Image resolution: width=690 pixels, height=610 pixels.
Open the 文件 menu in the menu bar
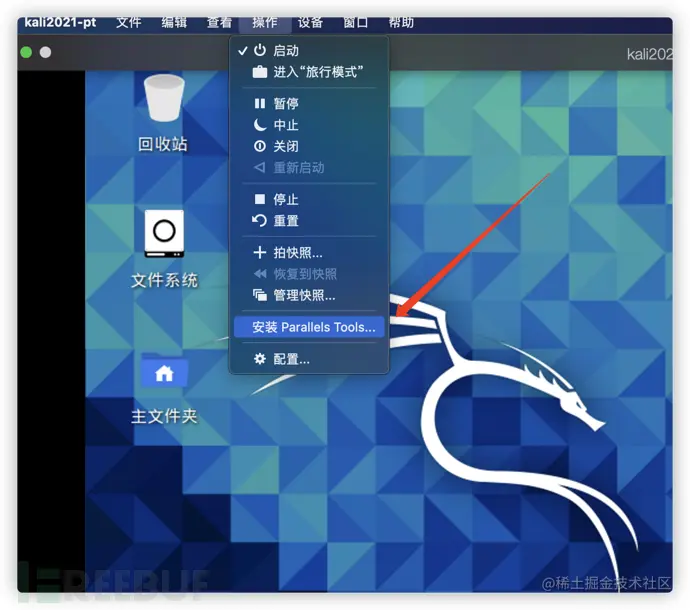128,22
